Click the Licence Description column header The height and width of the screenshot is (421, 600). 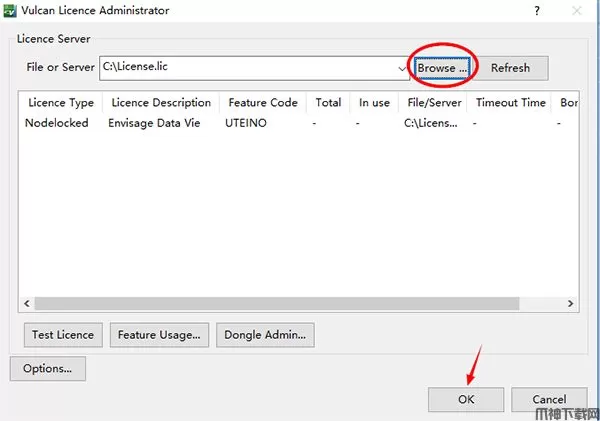click(161, 103)
